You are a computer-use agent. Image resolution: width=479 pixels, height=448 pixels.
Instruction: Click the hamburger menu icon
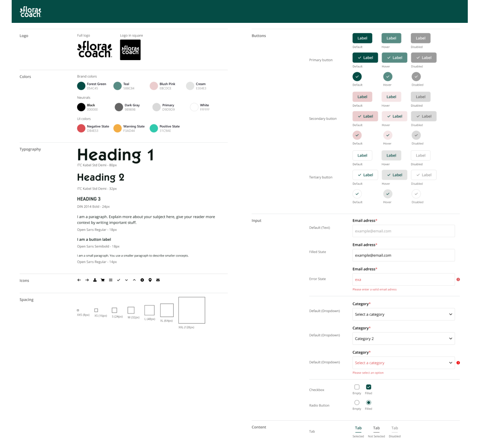tap(110, 280)
